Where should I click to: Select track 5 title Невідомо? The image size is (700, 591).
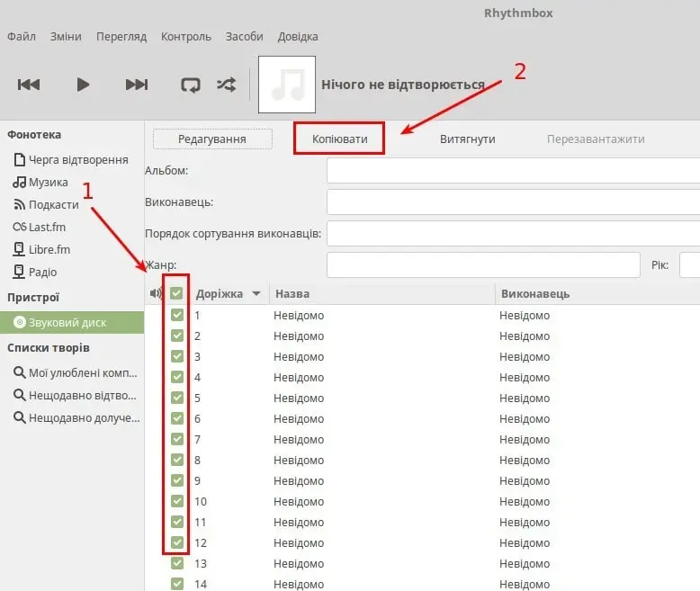click(299, 398)
